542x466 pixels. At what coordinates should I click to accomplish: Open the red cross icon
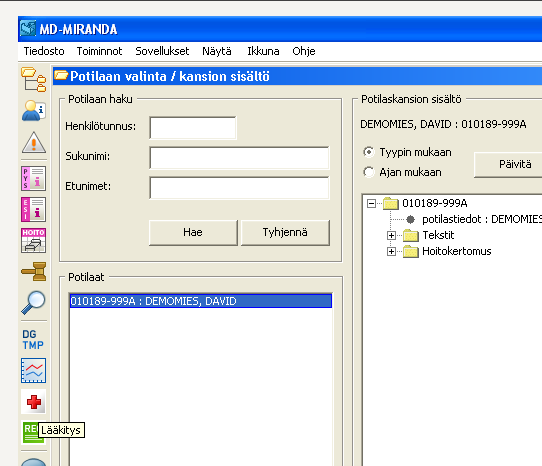point(34,402)
